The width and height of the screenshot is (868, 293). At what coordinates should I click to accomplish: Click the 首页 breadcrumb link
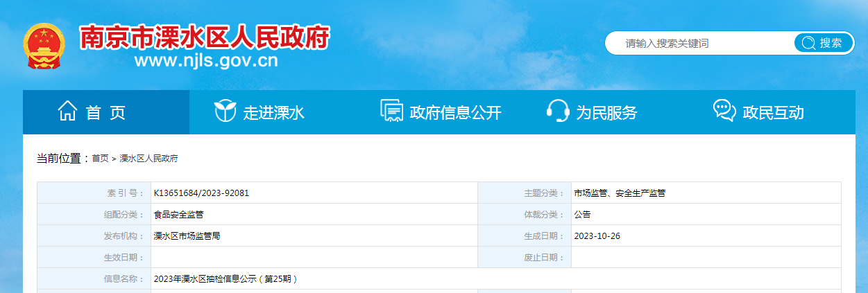100,159
